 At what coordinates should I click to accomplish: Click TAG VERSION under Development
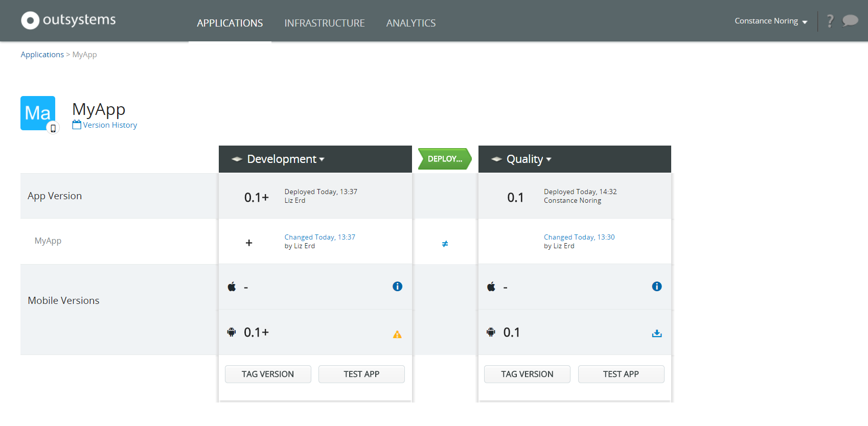tap(268, 374)
